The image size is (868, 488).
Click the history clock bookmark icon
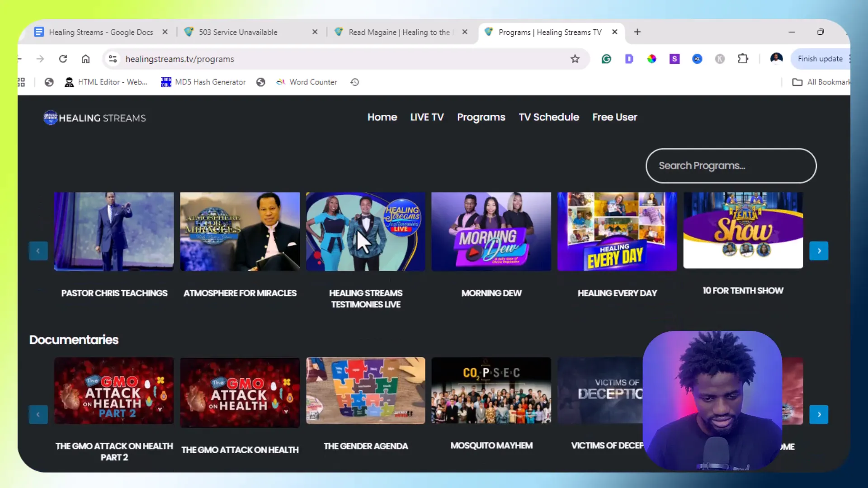coord(355,82)
